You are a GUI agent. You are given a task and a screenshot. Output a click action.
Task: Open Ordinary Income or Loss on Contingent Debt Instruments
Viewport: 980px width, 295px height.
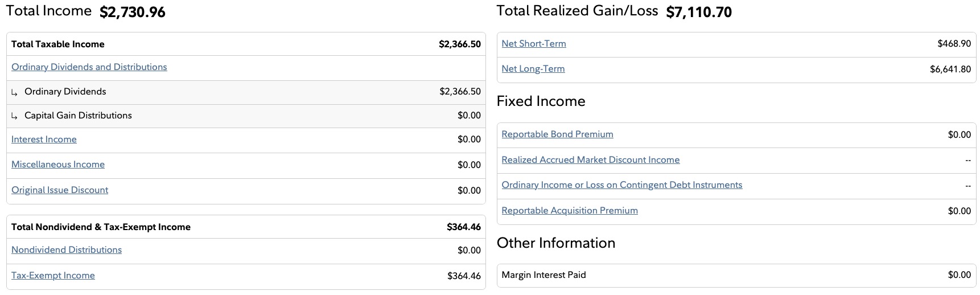(621, 185)
